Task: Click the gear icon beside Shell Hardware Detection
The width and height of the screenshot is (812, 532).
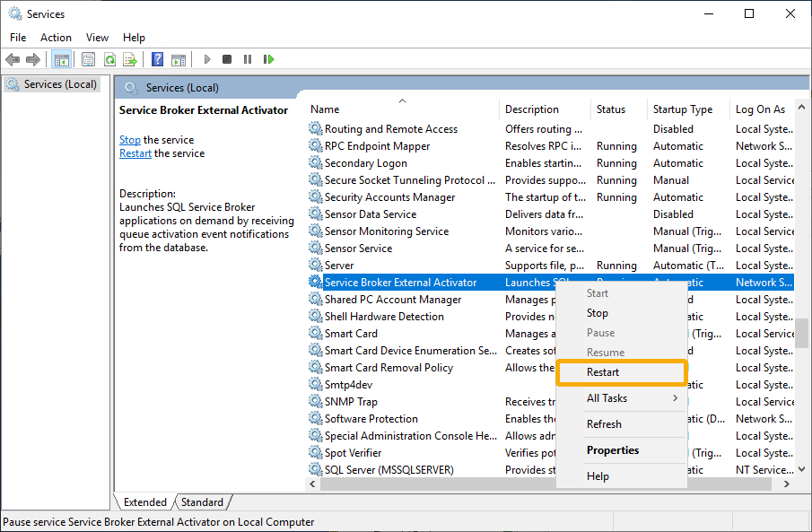Action: click(315, 316)
